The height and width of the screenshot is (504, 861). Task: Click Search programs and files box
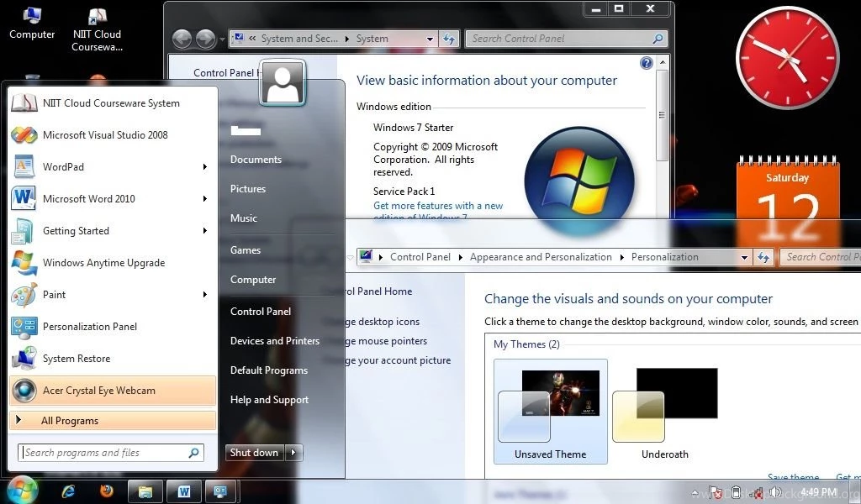(x=111, y=453)
